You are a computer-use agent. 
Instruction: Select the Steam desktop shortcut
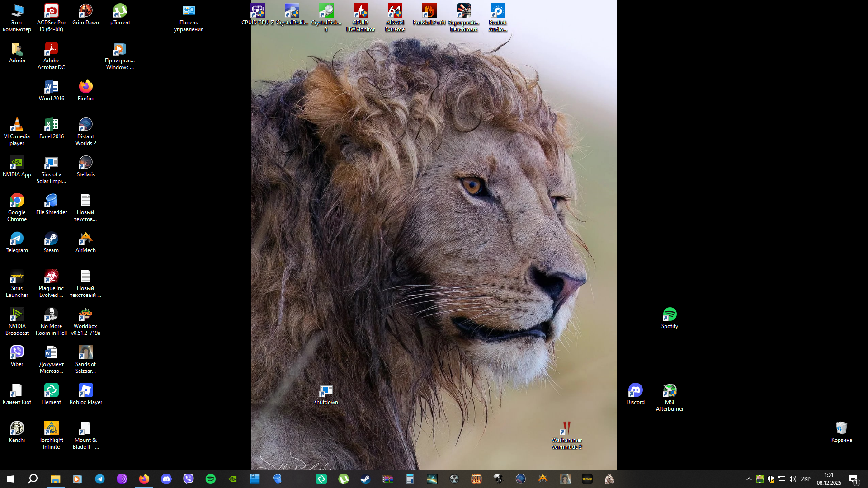[x=51, y=242]
